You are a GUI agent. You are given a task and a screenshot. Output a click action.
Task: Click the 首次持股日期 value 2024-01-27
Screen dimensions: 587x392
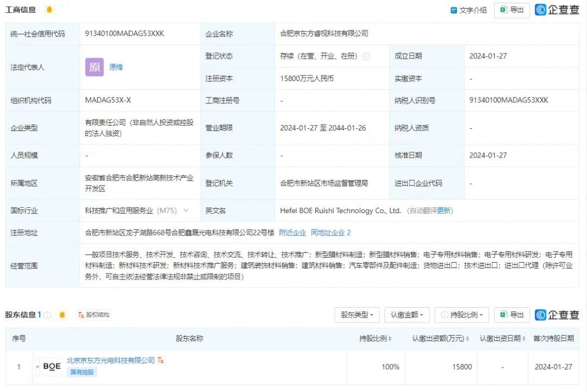tap(553, 367)
